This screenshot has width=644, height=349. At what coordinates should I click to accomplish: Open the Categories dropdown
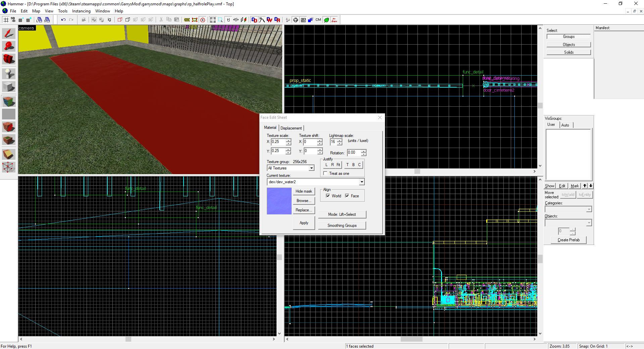pos(589,209)
